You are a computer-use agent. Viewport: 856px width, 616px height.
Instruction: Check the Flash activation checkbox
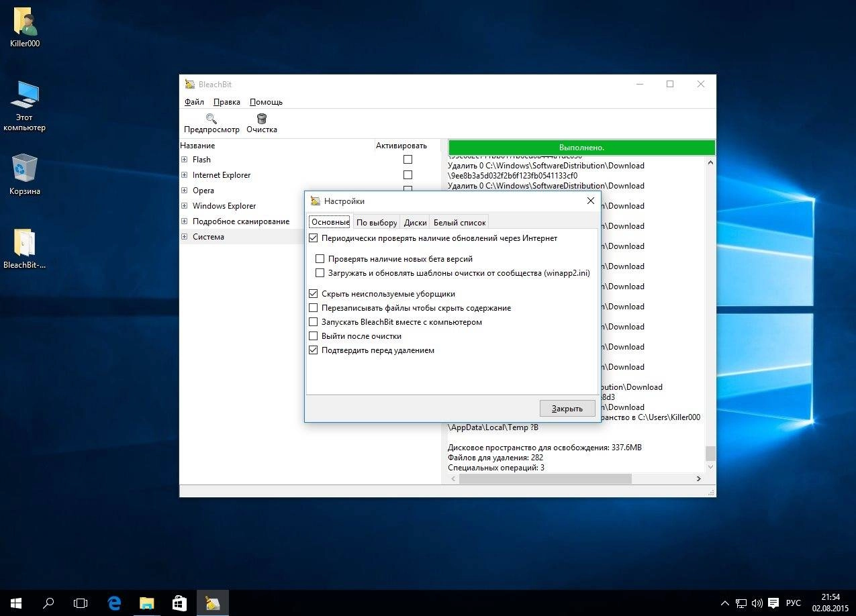click(408, 160)
